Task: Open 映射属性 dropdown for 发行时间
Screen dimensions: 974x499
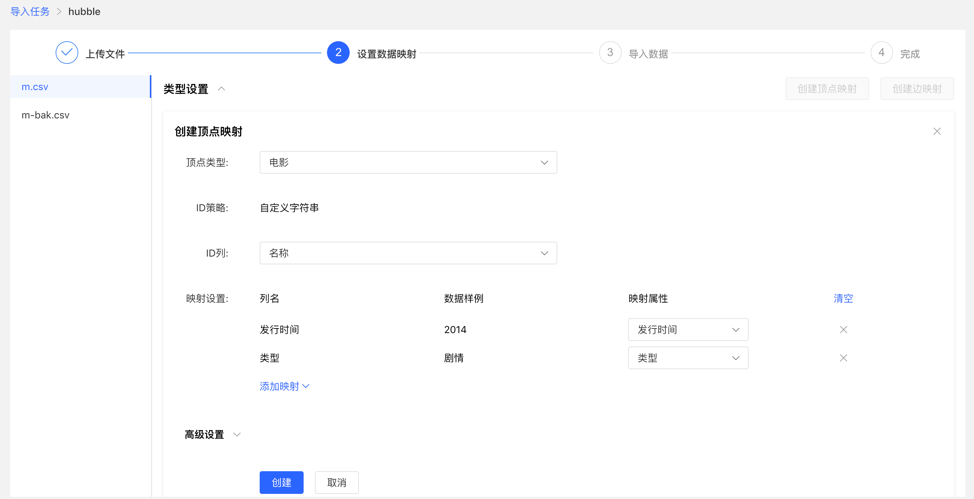Action: pyautogui.click(x=688, y=330)
